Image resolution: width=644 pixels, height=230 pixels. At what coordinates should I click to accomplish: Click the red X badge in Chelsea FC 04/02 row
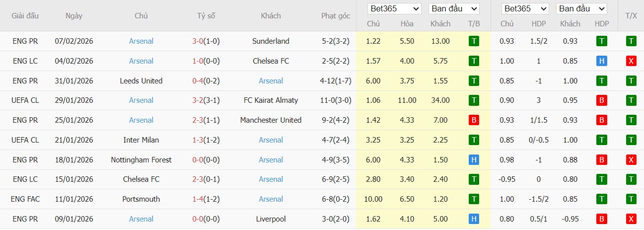point(631,61)
